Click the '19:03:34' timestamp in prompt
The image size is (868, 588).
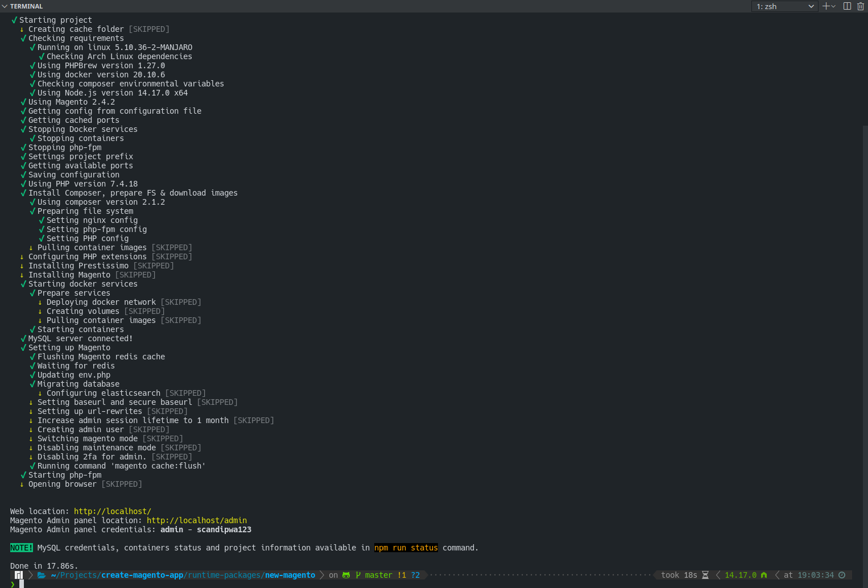pos(816,575)
